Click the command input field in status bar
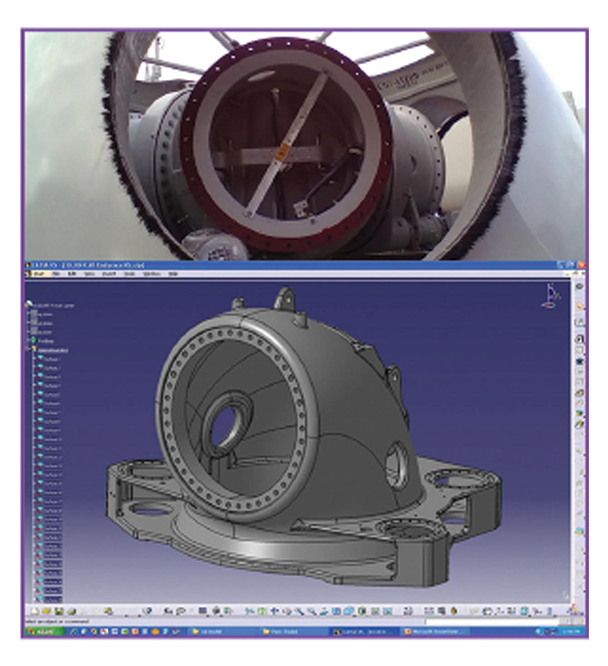Image resolution: width=608 pixels, height=666 pixels. (492, 622)
